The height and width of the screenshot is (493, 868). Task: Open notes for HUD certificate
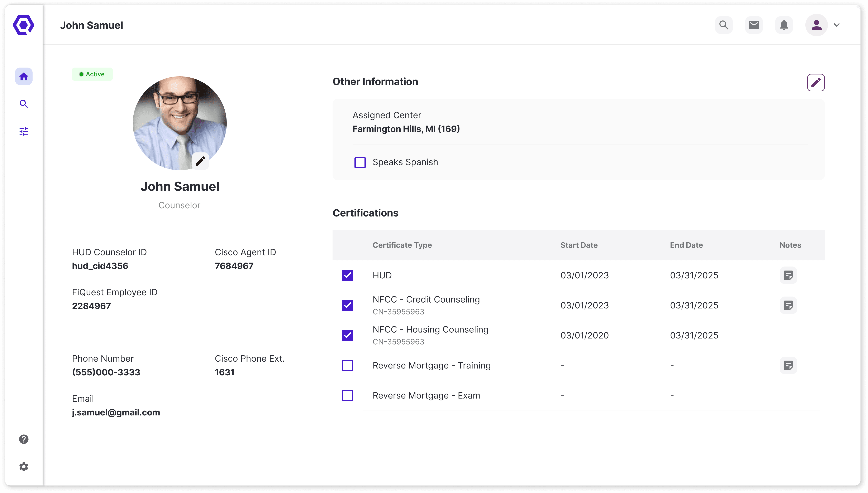788,275
